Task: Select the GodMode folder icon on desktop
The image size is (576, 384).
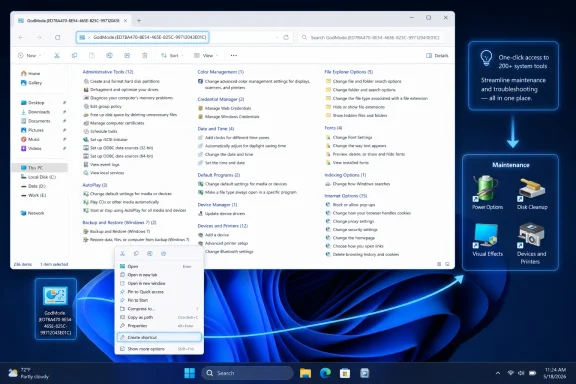Action: 55,308
